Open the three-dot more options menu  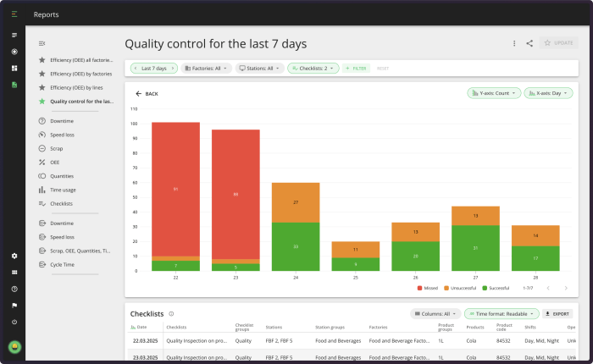514,43
